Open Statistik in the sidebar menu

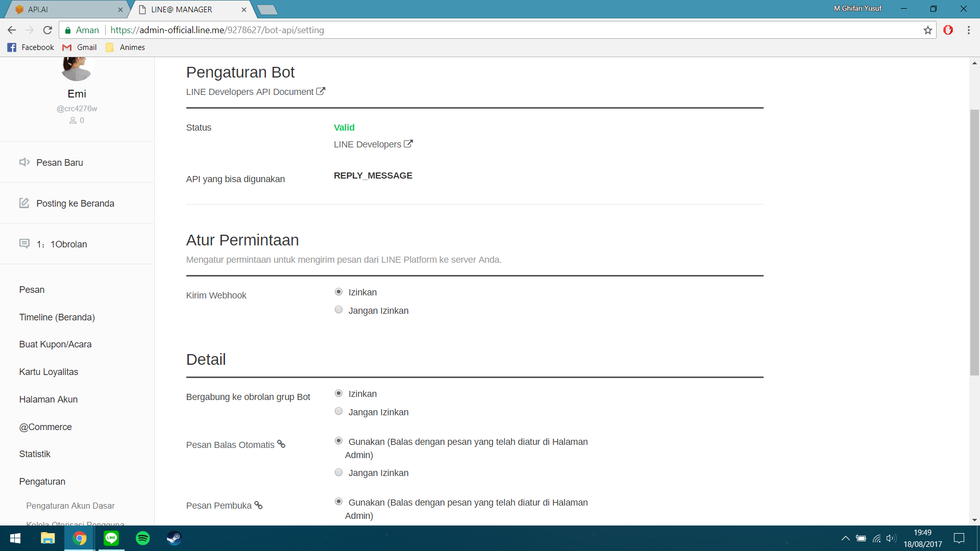[x=35, y=454]
